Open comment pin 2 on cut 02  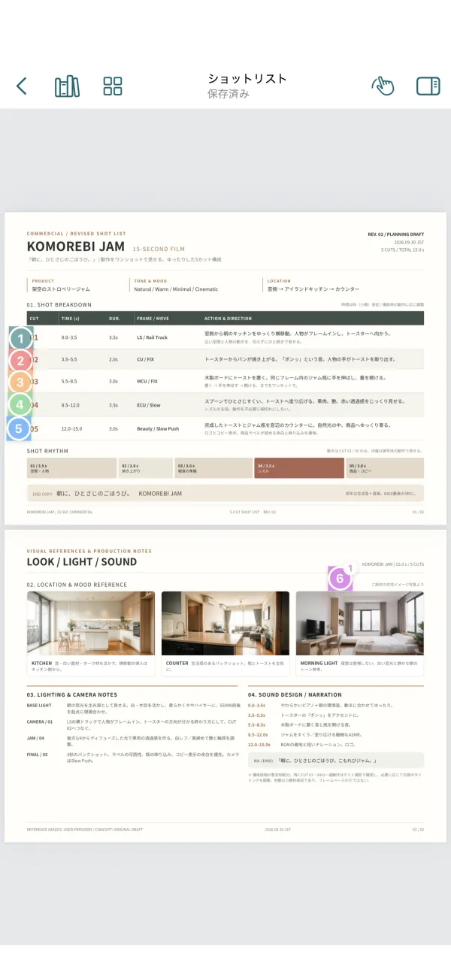(x=21, y=361)
